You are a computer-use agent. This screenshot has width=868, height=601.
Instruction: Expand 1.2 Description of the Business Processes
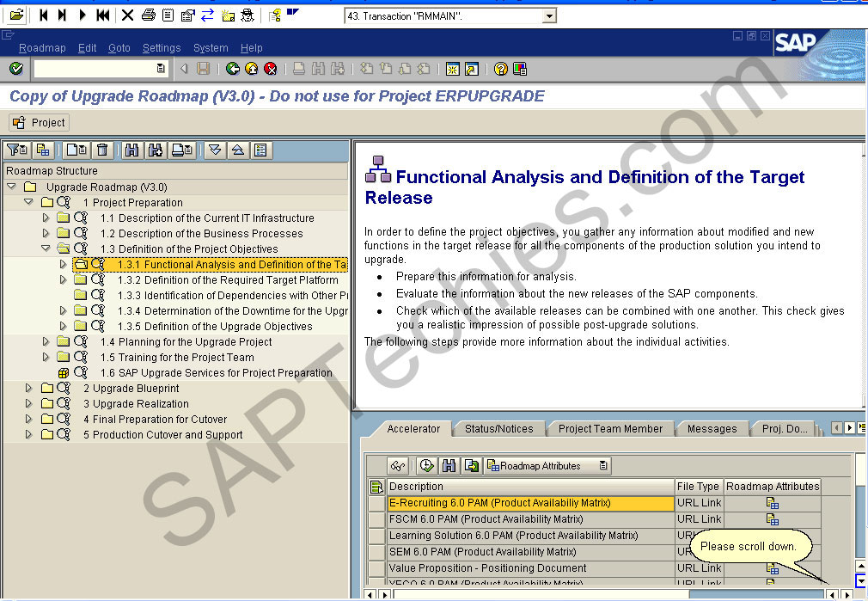click(46, 234)
